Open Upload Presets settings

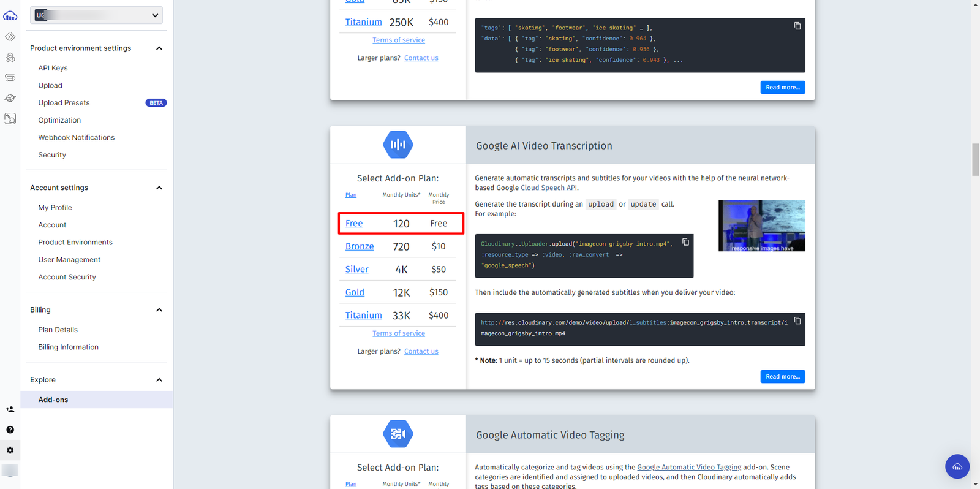tap(64, 103)
